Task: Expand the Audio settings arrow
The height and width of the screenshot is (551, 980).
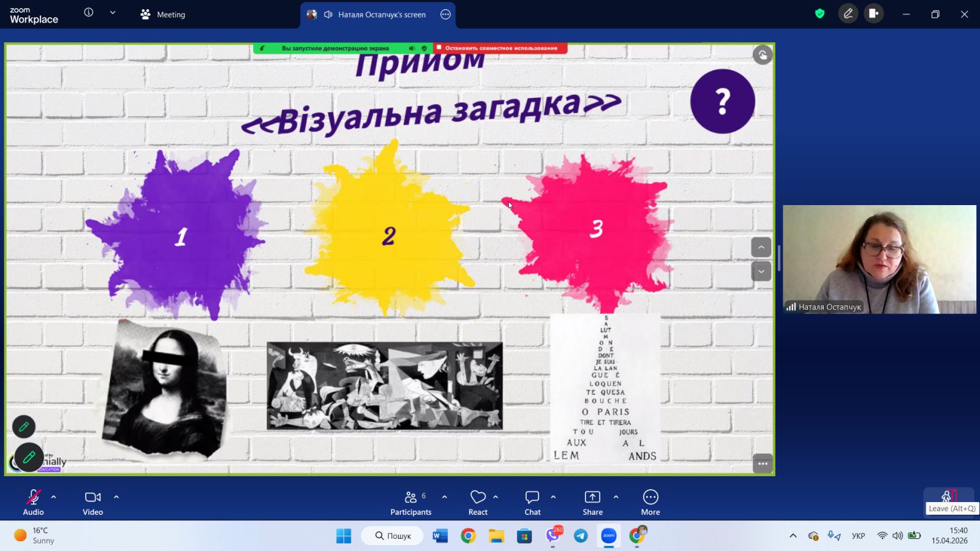Action: pyautogui.click(x=54, y=497)
